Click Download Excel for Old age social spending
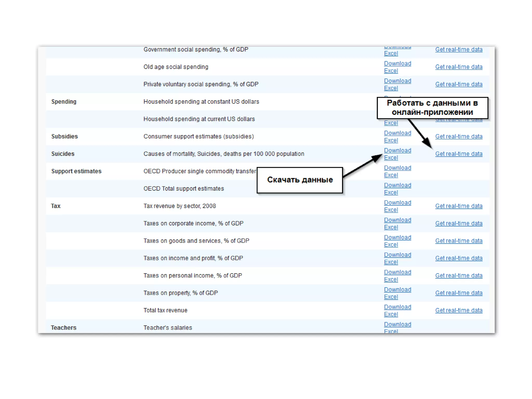The width and height of the screenshot is (532, 399). coord(397,64)
